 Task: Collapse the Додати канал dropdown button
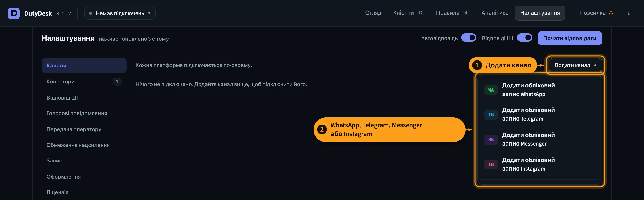click(575, 65)
